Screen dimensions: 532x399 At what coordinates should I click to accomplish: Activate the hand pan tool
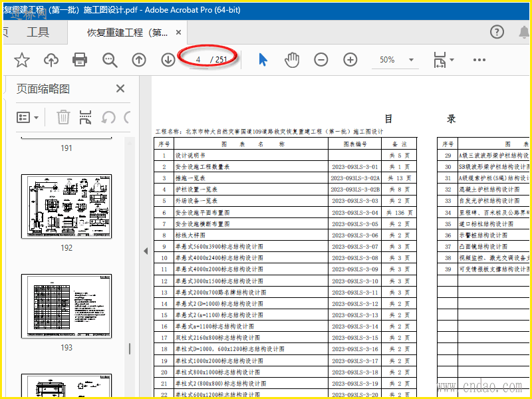pos(292,60)
